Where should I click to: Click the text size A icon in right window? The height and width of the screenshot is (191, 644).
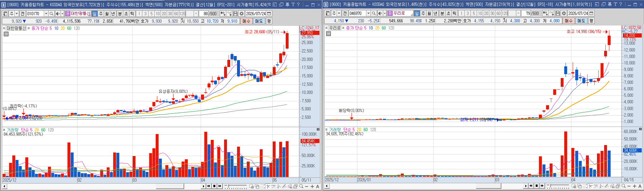tap(640, 186)
